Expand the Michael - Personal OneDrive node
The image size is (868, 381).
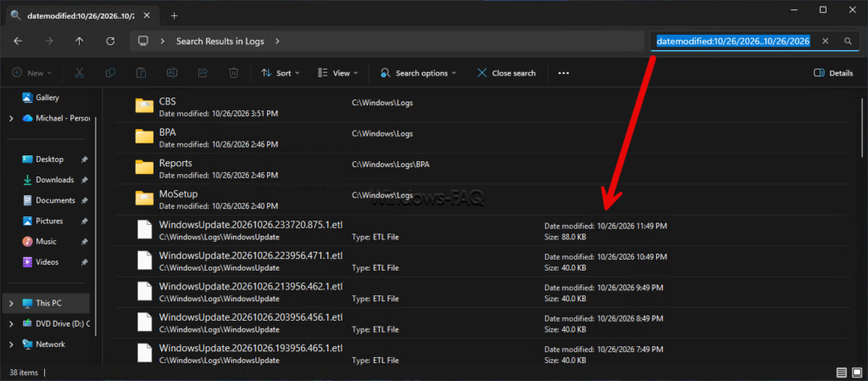point(11,118)
